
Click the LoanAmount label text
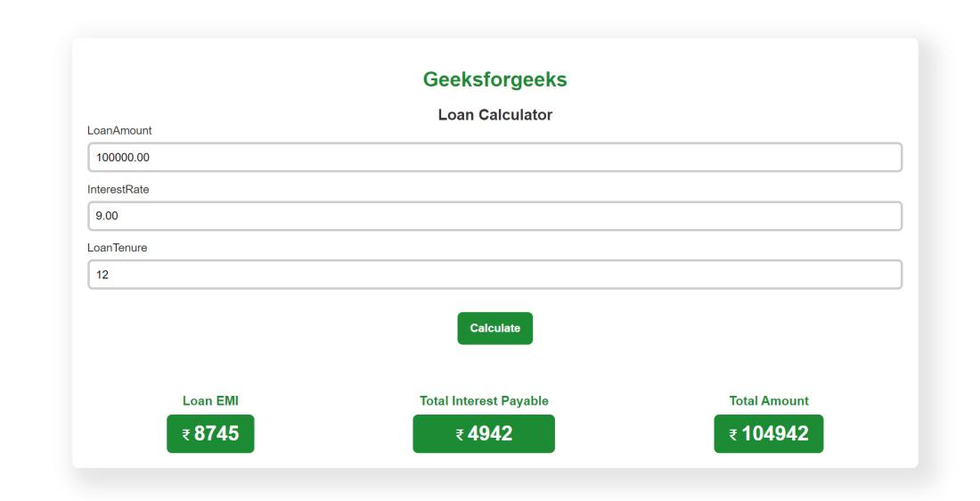point(119,131)
